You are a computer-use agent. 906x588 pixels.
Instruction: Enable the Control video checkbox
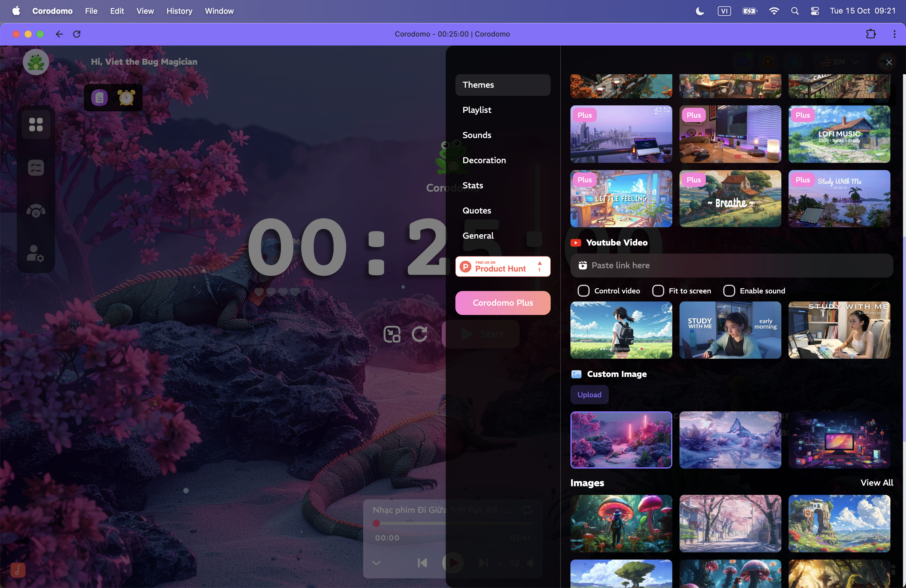coord(584,291)
